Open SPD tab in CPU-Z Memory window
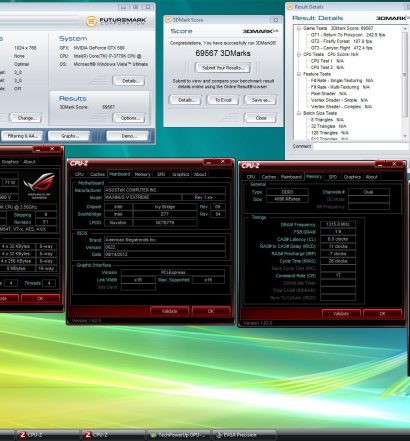This screenshot has width=410, height=441. tap(333, 177)
